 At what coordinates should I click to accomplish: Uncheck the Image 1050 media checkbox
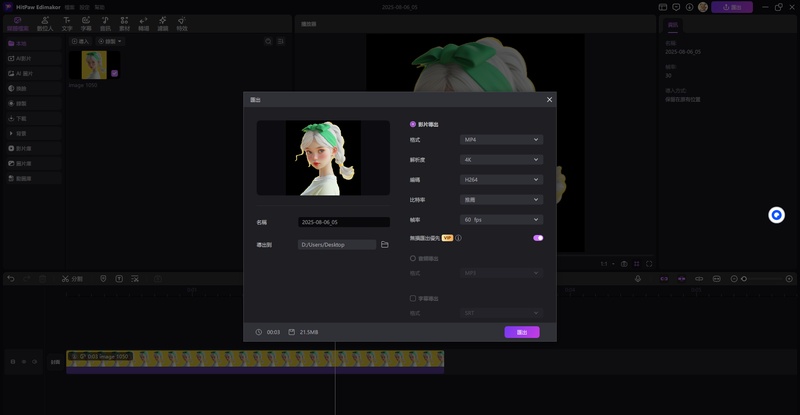click(114, 74)
